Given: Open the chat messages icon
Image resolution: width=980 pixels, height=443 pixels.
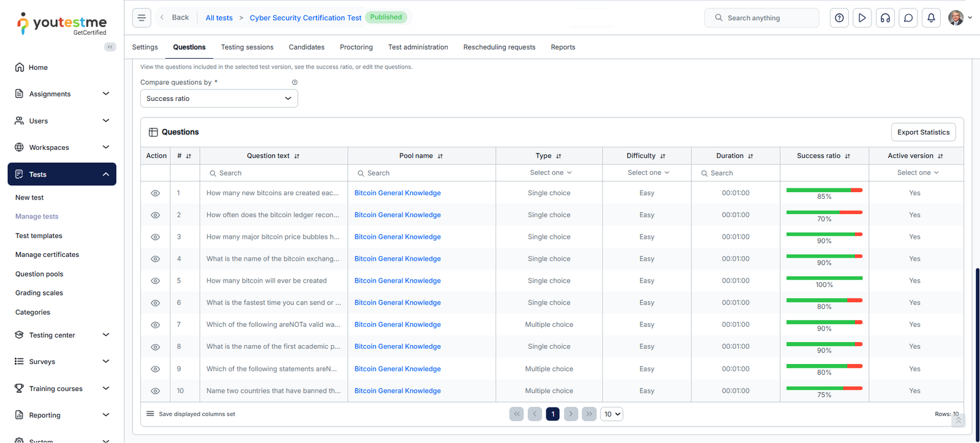Looking at the screenshot, I should [x=908, y=18].
